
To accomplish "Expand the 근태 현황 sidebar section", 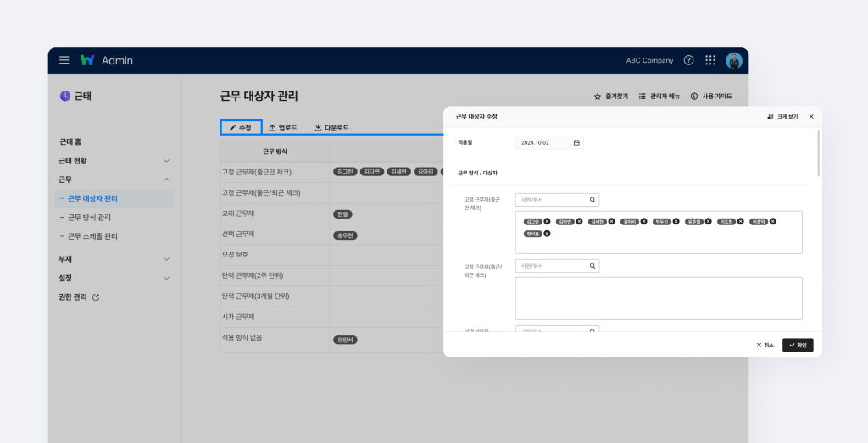I will click(x=114, y=160).
